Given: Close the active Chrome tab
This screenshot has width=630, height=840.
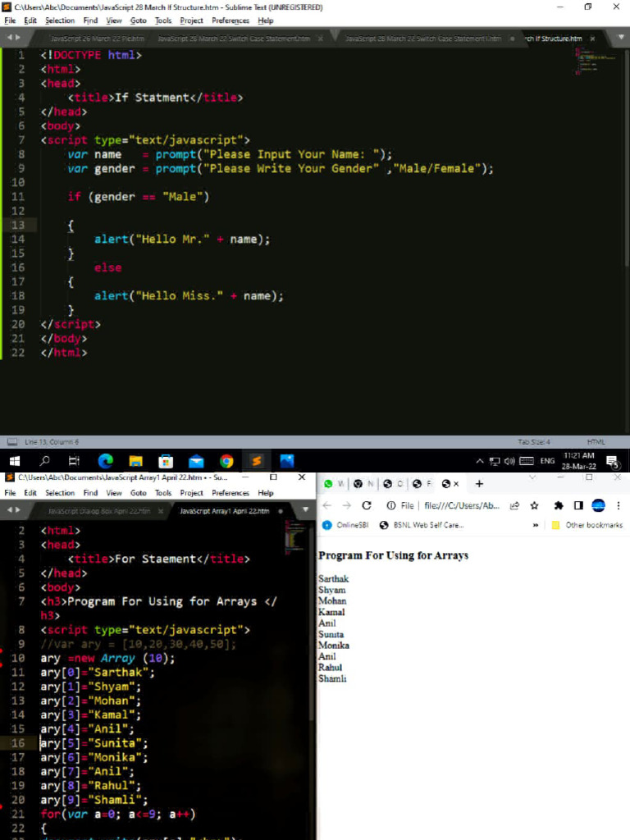Looking at the screenshot, I should coord(456,483).
